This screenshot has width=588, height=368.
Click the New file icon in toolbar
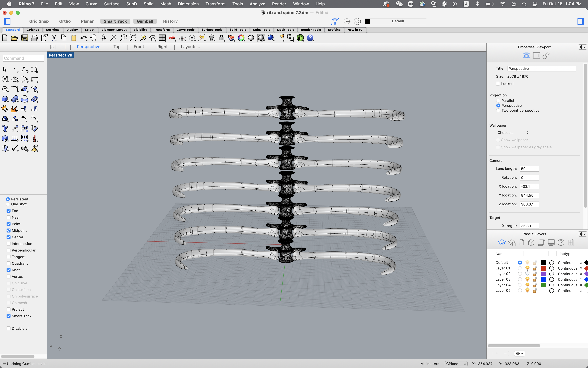tap(5, 38)
